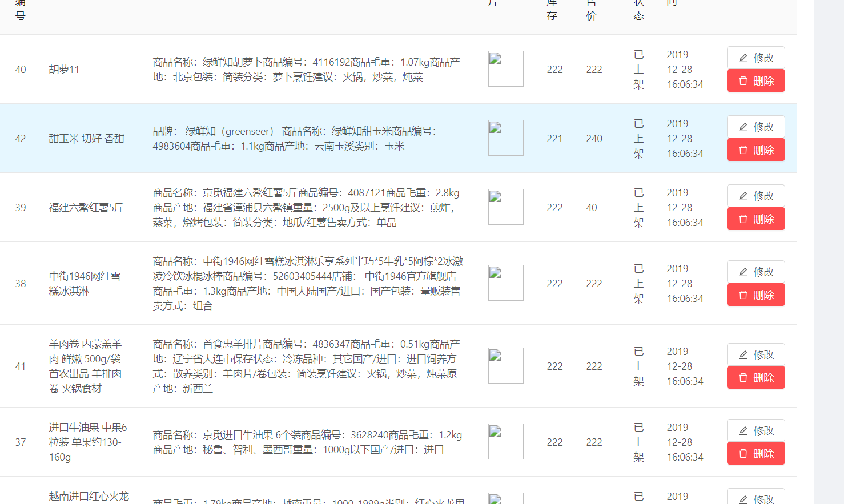Click the 绿鲜知甜玉米 description text
Image resolution: width=844 pixels, height=504 pixels.
point(295,139)
